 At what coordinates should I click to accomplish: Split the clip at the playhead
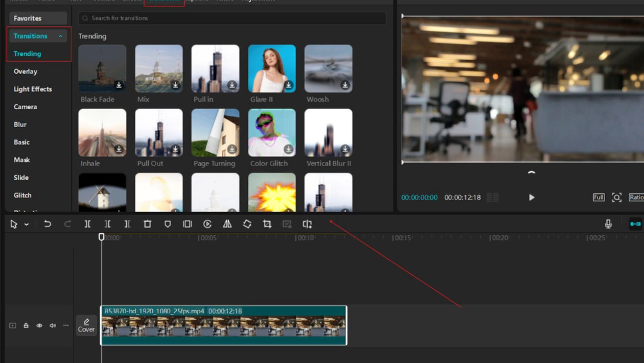(88, 224)
